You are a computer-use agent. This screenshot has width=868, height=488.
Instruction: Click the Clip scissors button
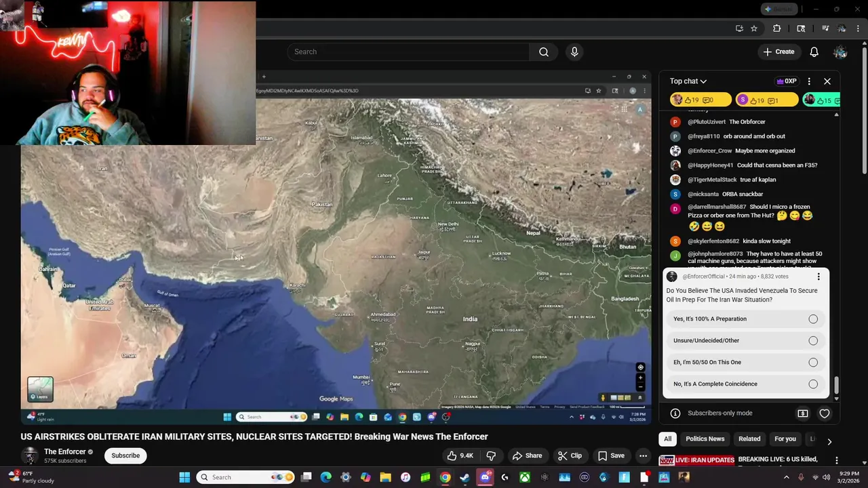click(569, 455)
